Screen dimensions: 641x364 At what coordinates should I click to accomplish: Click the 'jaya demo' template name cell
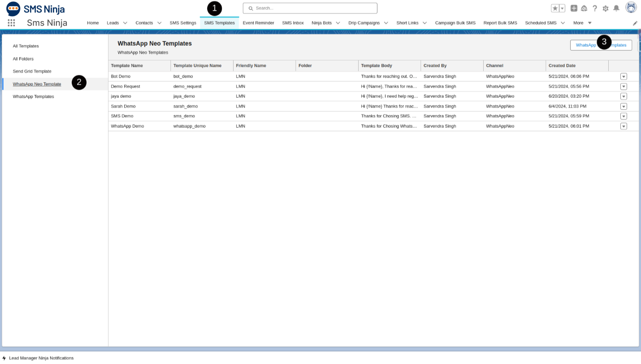click(x=121, y=96)
